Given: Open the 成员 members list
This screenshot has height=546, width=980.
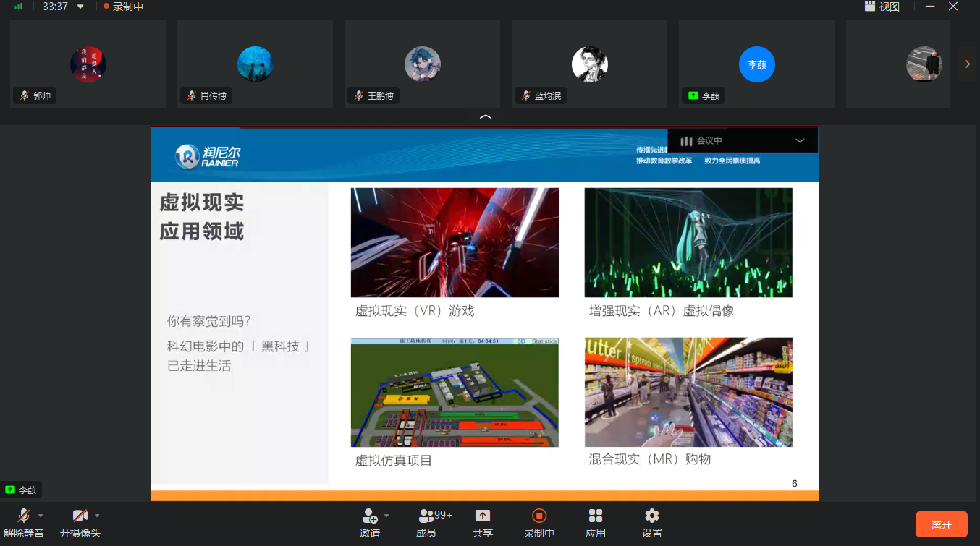Looking at the screenshot, I should [426, 516].
